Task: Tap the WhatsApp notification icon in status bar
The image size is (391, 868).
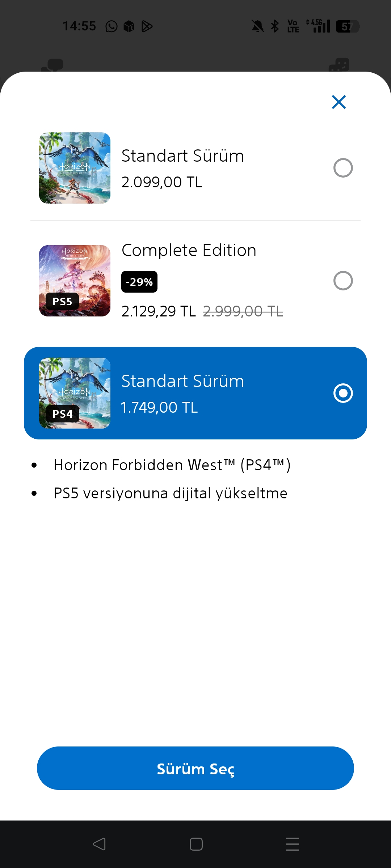Action: tap(112, 26)
